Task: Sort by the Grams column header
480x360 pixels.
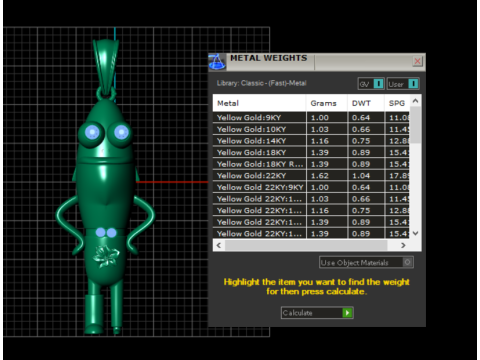Action: click(327, 103)
